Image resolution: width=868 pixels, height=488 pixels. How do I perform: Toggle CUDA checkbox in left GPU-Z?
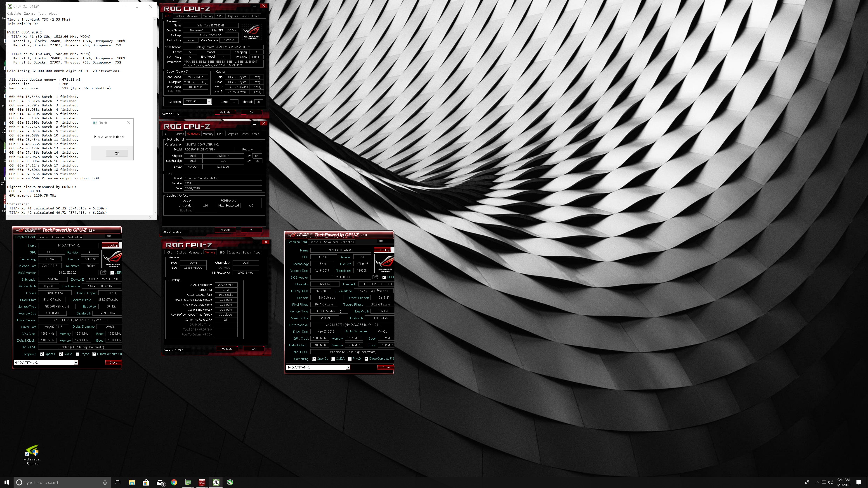tap(61, 354)
